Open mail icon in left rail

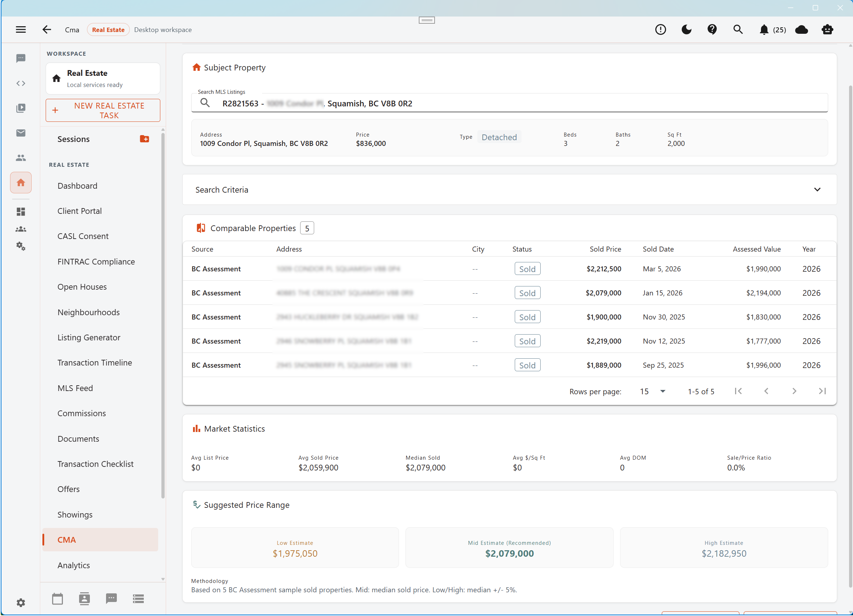21,133
